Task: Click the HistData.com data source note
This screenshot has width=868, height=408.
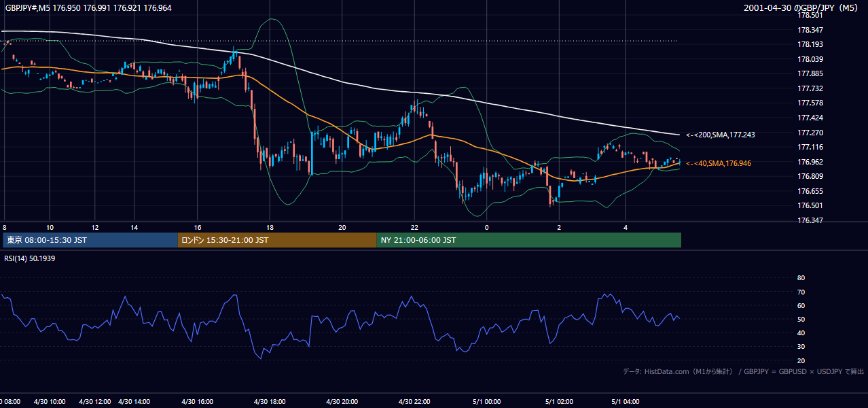Action: pos(744,371)
